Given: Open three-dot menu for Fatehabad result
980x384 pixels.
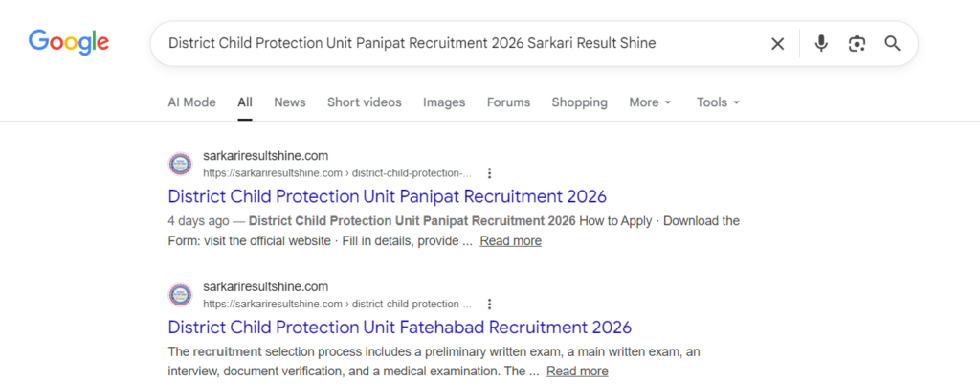Looking at the screenshot, I should pos(489,303).
